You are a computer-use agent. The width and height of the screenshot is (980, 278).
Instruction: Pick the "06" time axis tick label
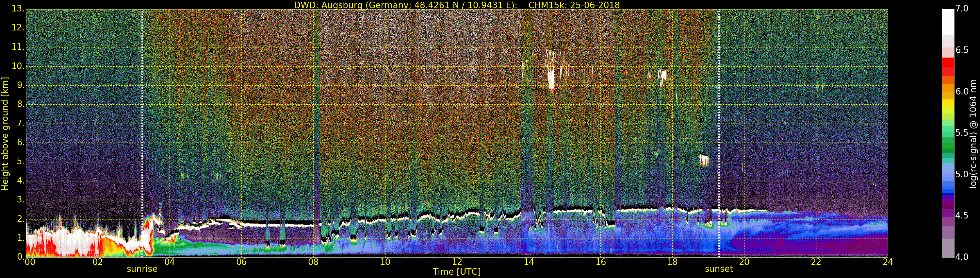[241, 262]
